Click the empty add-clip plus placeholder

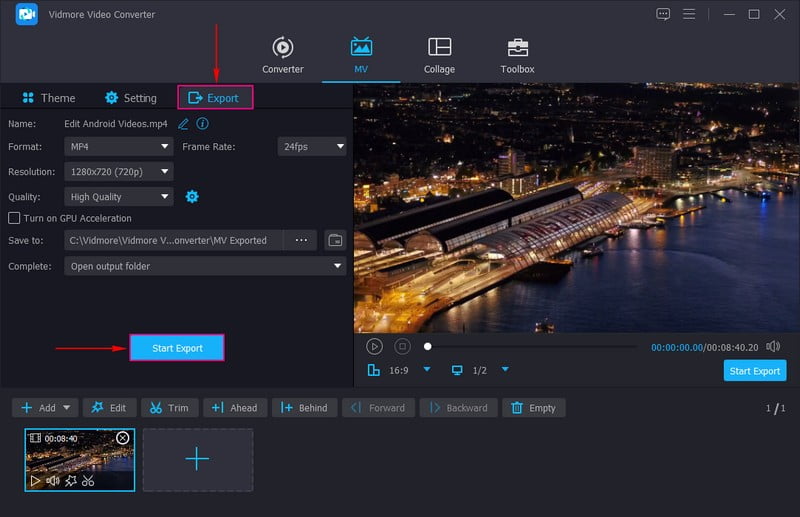pyautogui.click(x=197, y=460)
